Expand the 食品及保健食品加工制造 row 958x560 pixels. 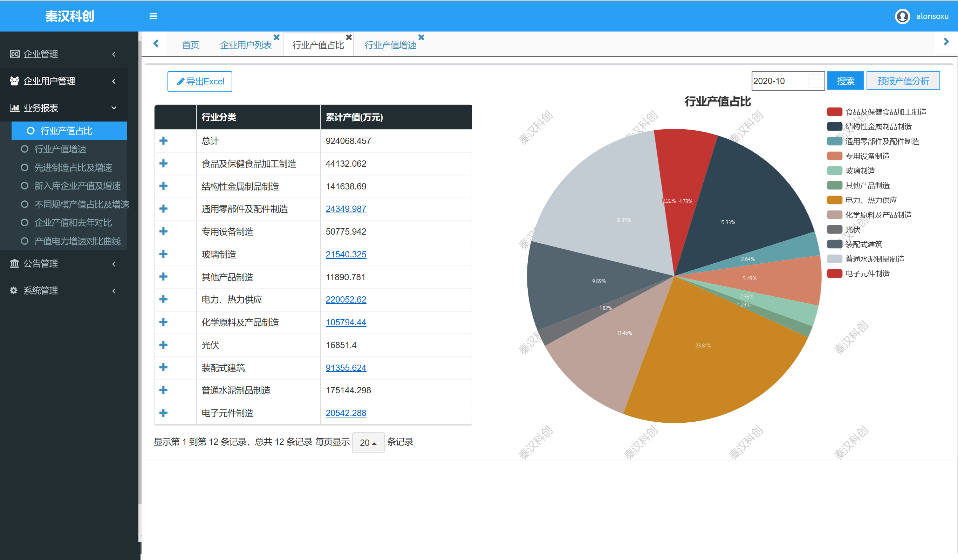164,163
